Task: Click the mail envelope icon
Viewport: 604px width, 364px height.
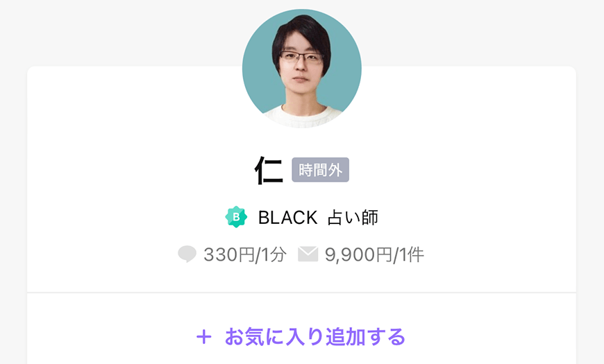Action: pyautogui.click(x=308, y=254)
